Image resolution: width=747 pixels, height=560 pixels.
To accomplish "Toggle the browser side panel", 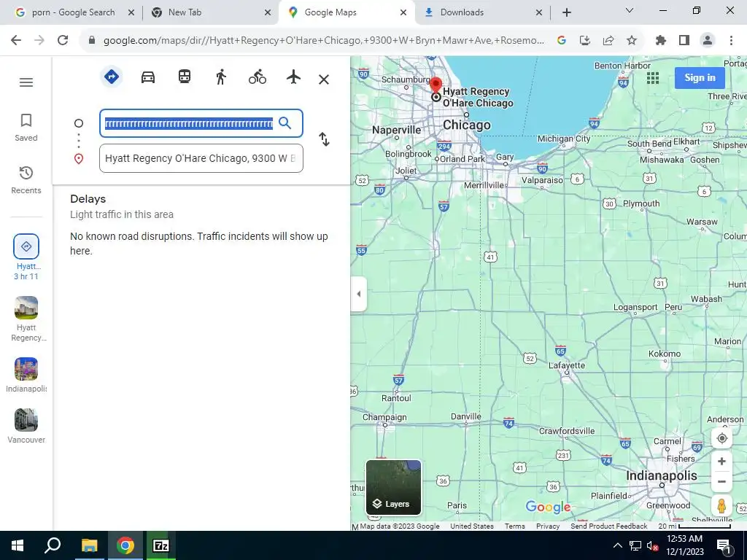I will click(684, 41).
